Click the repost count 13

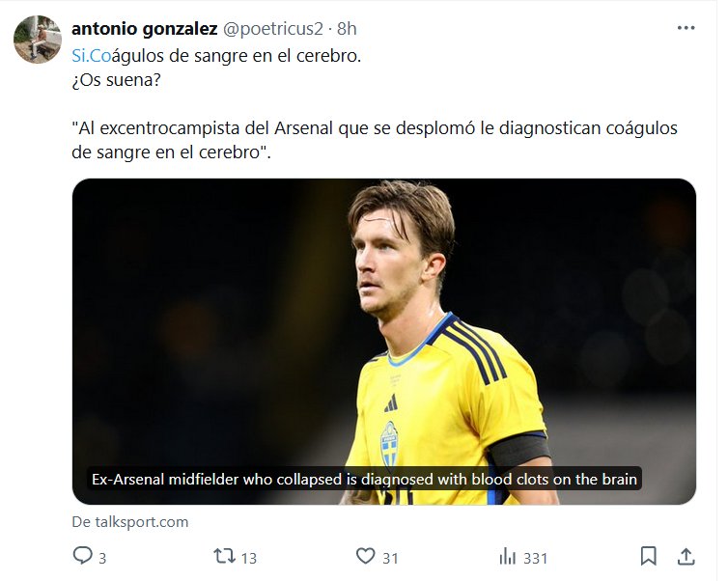pos(248,557)
